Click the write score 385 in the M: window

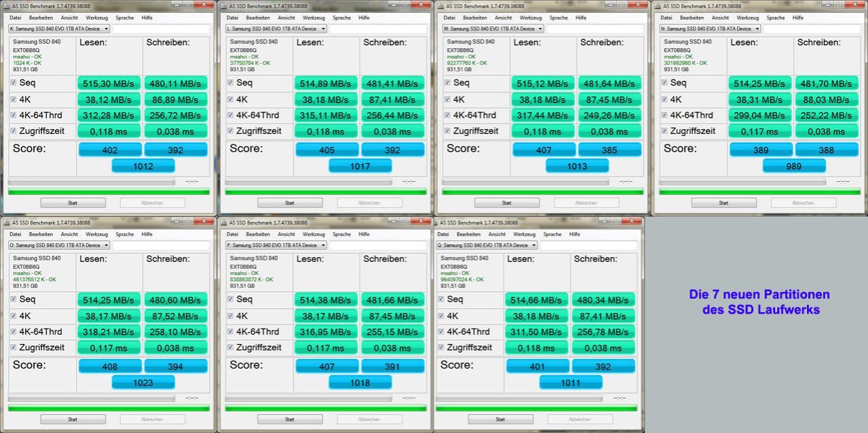(x=610, y=150)
